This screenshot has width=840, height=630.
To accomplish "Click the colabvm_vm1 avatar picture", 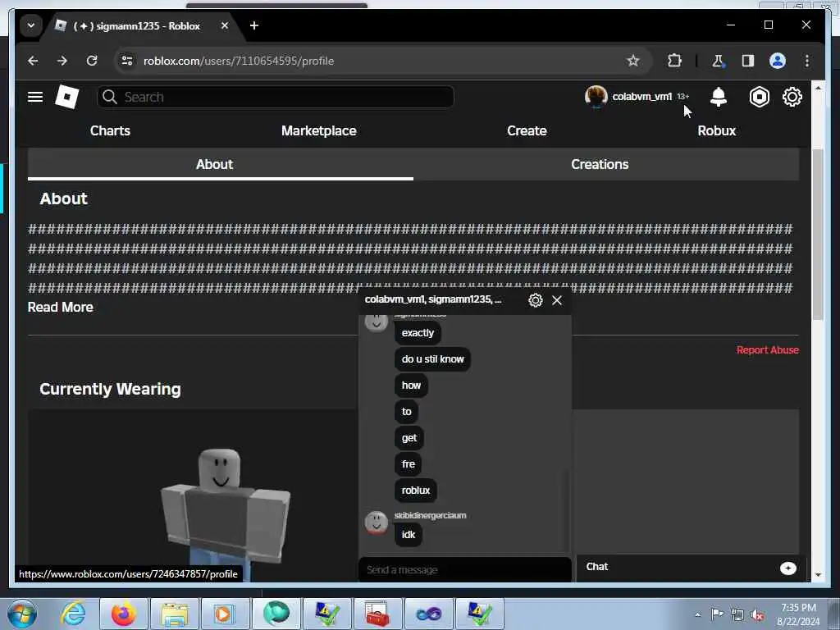I will 596,97.
